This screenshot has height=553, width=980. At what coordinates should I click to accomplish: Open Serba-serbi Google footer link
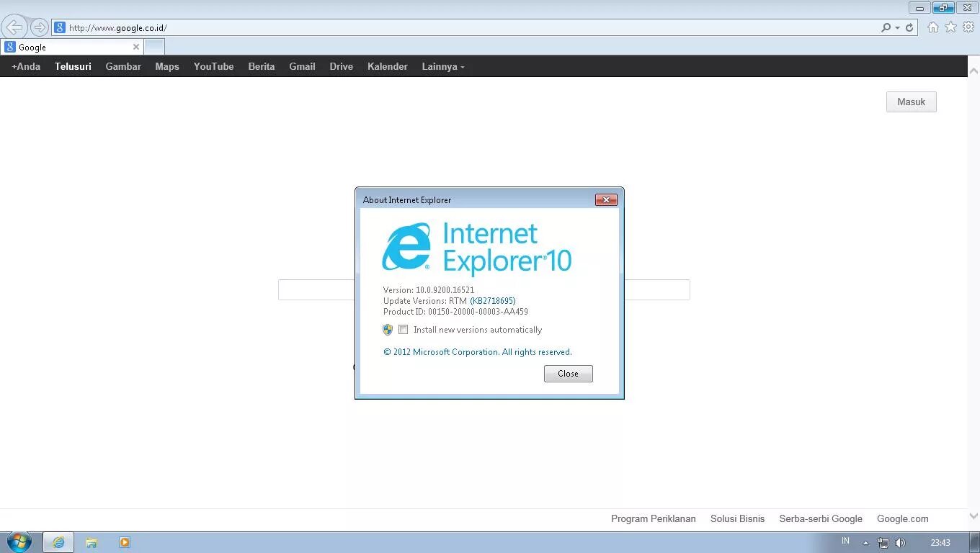tap(821, 518)
